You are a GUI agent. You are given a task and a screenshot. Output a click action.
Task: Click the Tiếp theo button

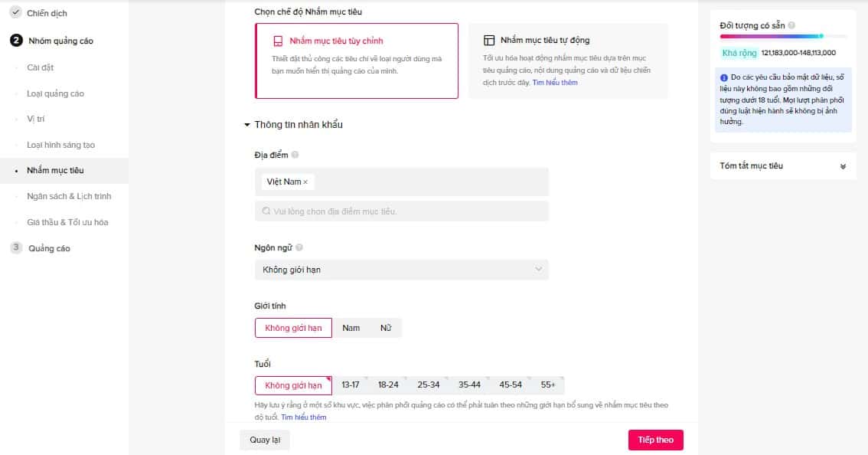[x=655, y=440]
